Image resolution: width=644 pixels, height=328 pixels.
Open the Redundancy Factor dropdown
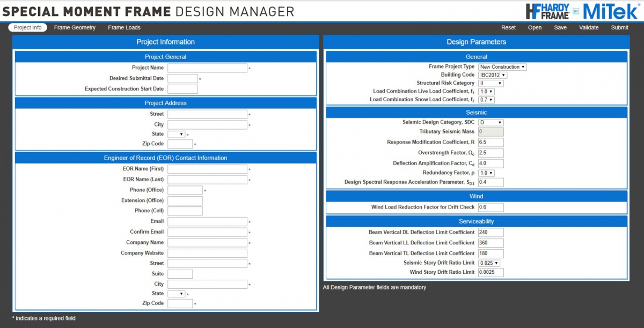pos(486,173)
